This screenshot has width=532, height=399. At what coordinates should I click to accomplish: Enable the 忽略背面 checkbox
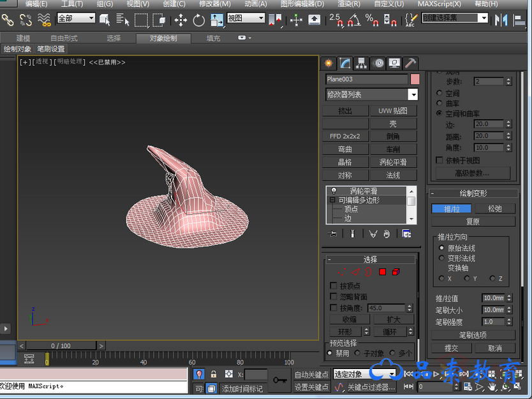click(x=334, y=296)
